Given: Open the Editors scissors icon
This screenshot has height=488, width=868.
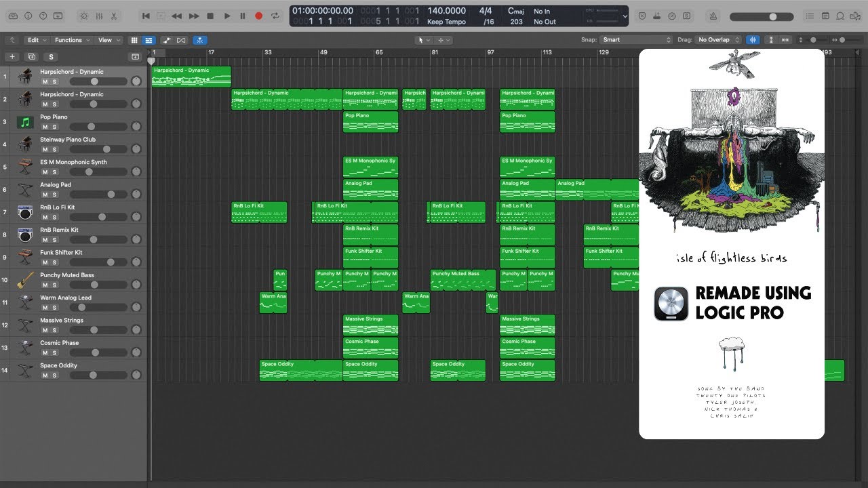Looking at the screenshot, I should pos(113,16).
